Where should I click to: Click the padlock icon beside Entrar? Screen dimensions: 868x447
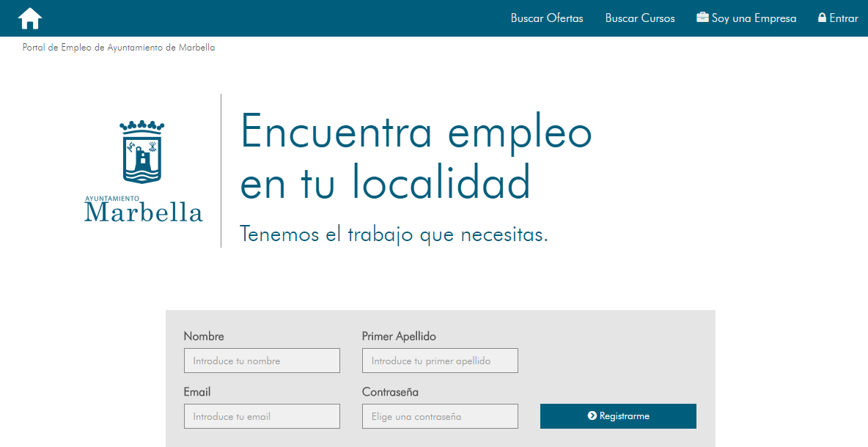(822, 17)
